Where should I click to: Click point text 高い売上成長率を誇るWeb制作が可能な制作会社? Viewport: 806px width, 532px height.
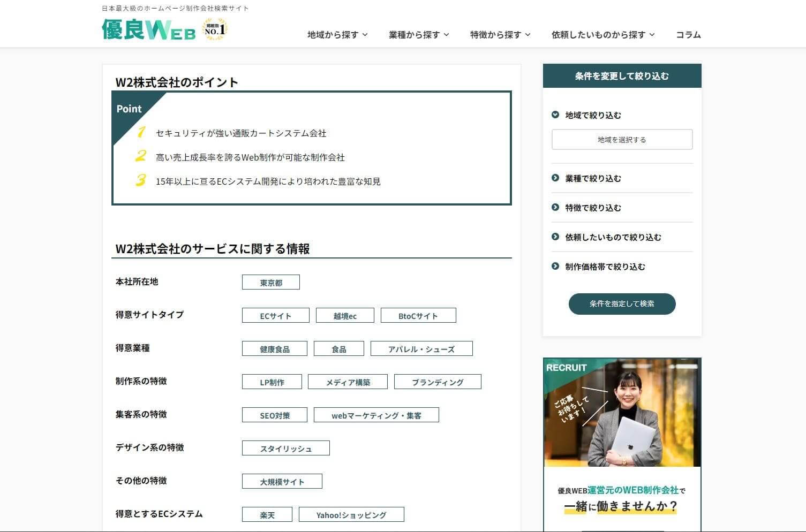tap(250, 157)
